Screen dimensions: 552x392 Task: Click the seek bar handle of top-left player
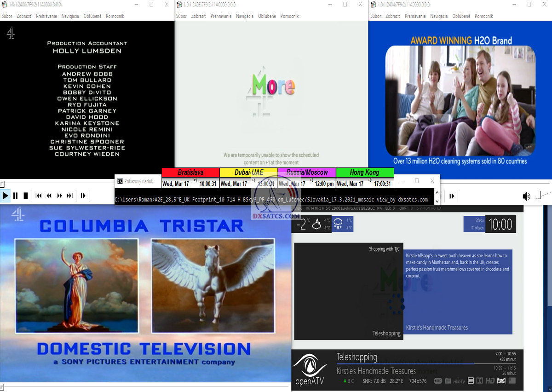pos(2,184)
